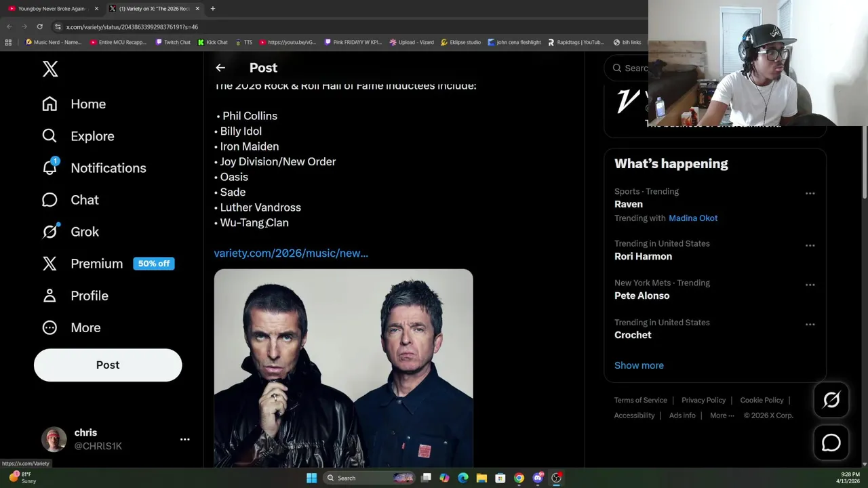Open the Accessibility footer link
Screen dimensions: 868x488
(634, 415)
